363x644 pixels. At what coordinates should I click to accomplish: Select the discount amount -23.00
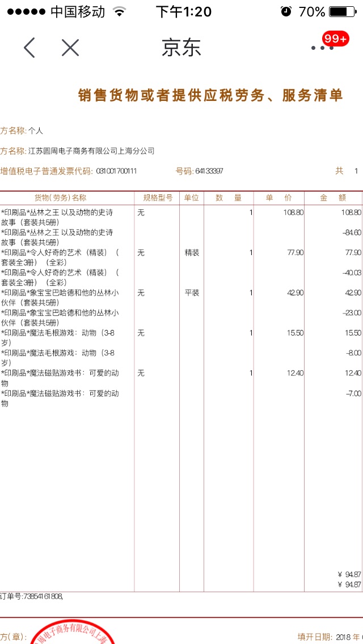click(x=352, y=312)
